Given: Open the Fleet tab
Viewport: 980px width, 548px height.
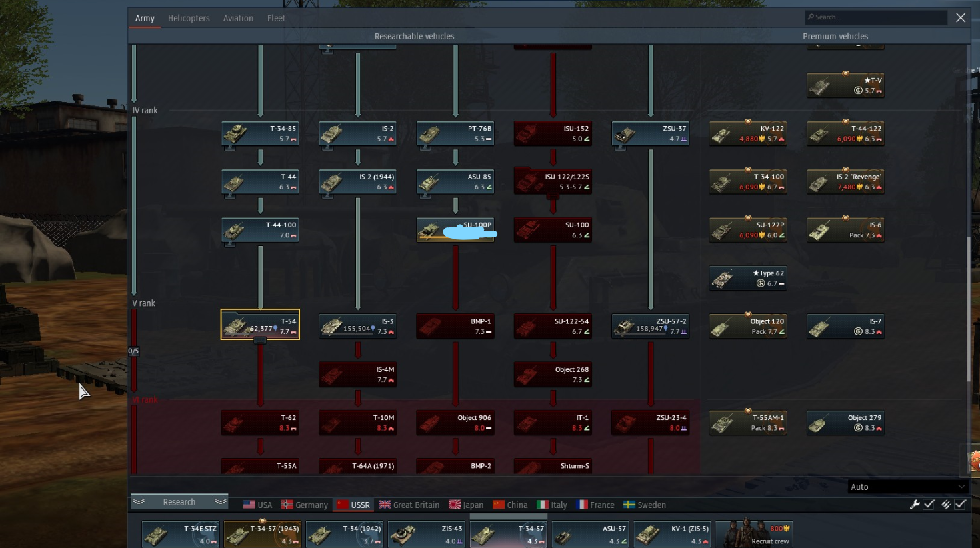Looking at the screenshot, I should click(276, 18).
